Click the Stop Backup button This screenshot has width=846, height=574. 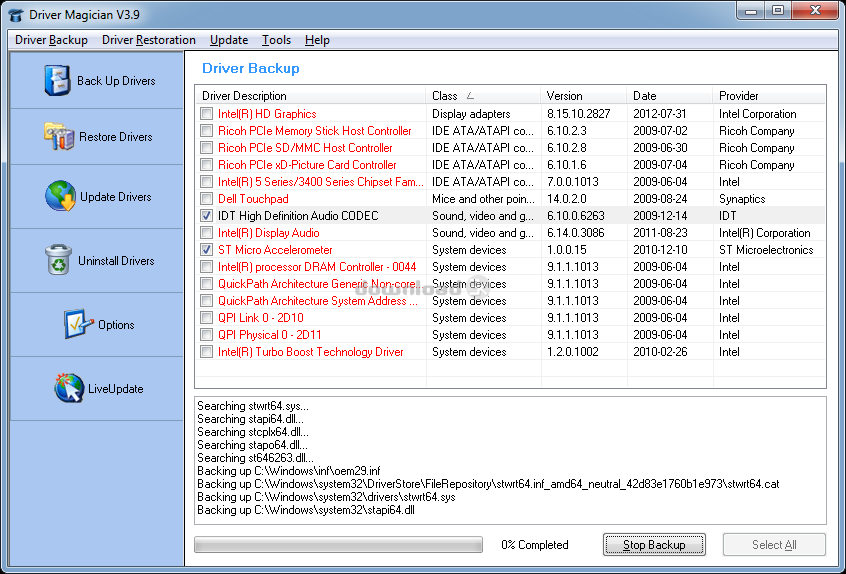tap(654, 545)
